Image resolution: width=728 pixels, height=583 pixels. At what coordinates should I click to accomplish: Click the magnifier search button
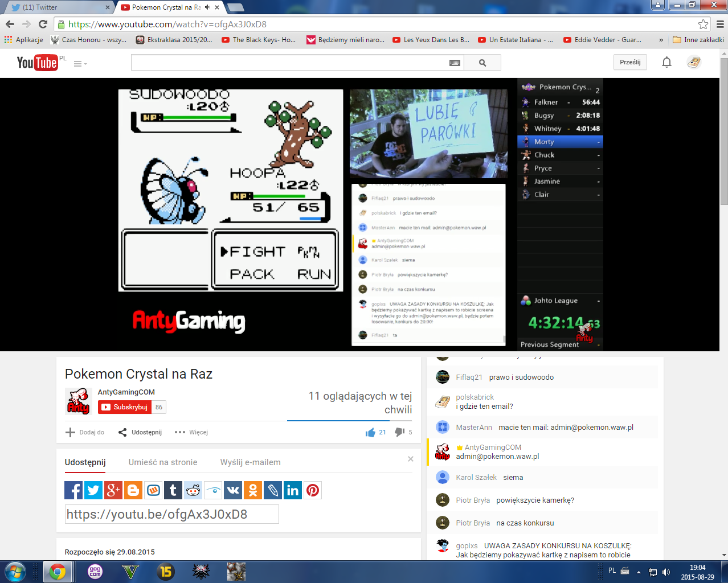(x=482, y=63)
